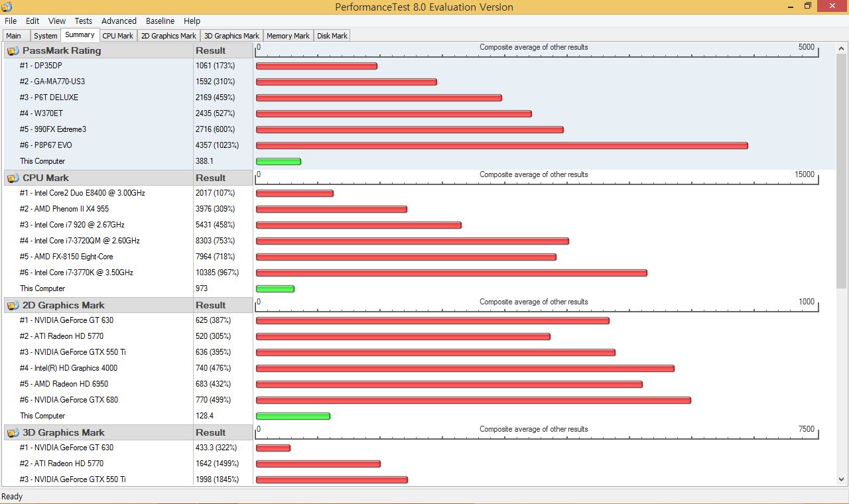Open the Advanced menu

point(119,21)
